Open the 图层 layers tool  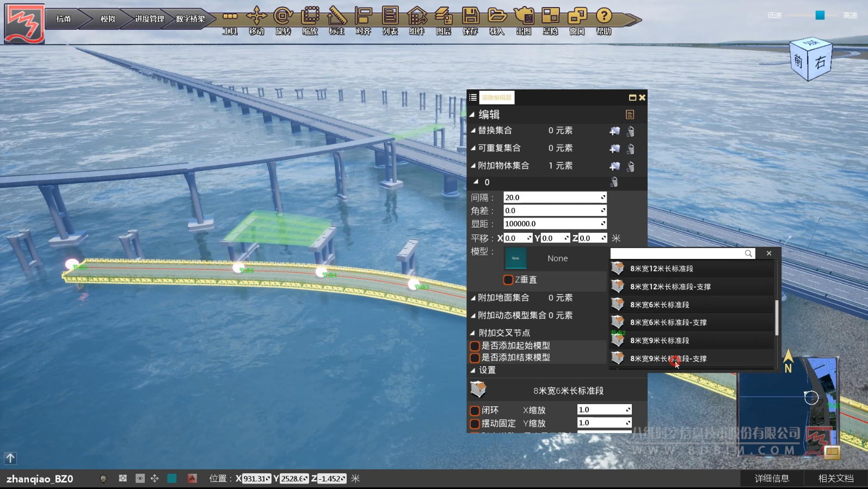444,21
